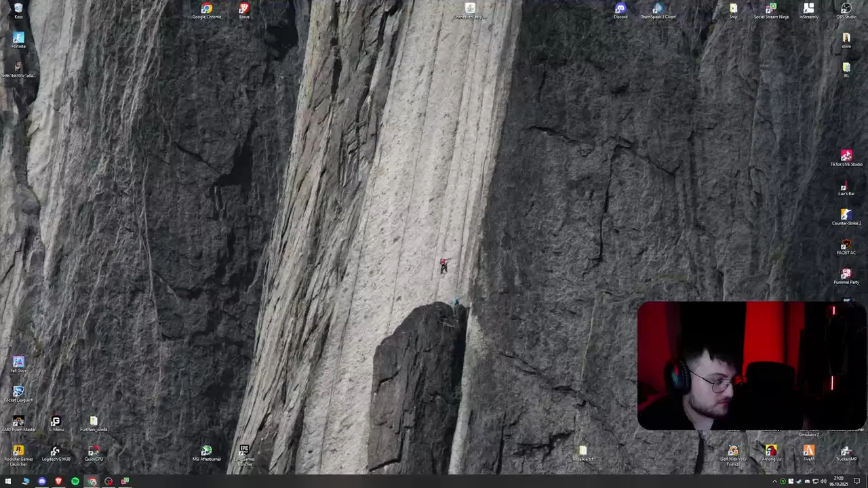The height and width of the screenshot is (488, 868).
Task: Launch the Golf With Your Friends shortcut
Action: click(x=733, y=455)
